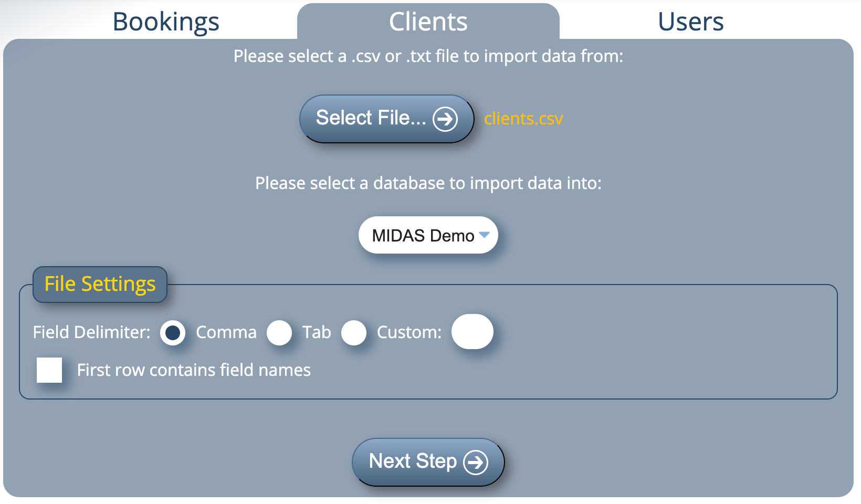861x504 pixels.
Task: Select the Custom field delimiter option
Action: click(x=355, y=332)
